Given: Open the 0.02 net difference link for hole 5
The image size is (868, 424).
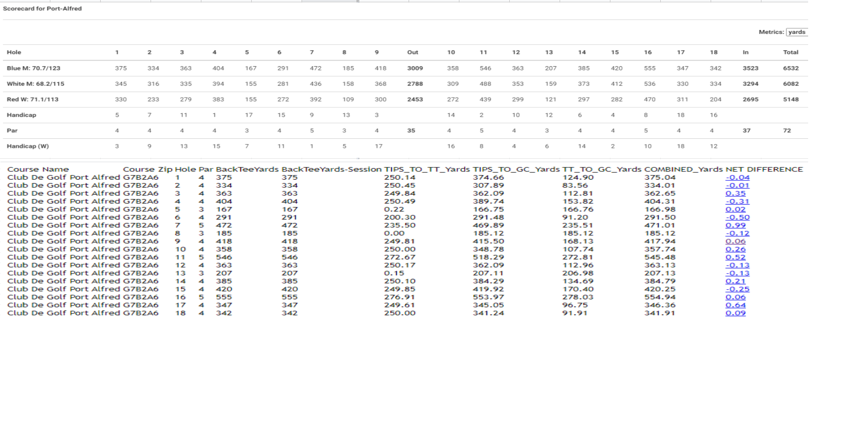Looking at the screenshot, I should click(x=736, y=209).
